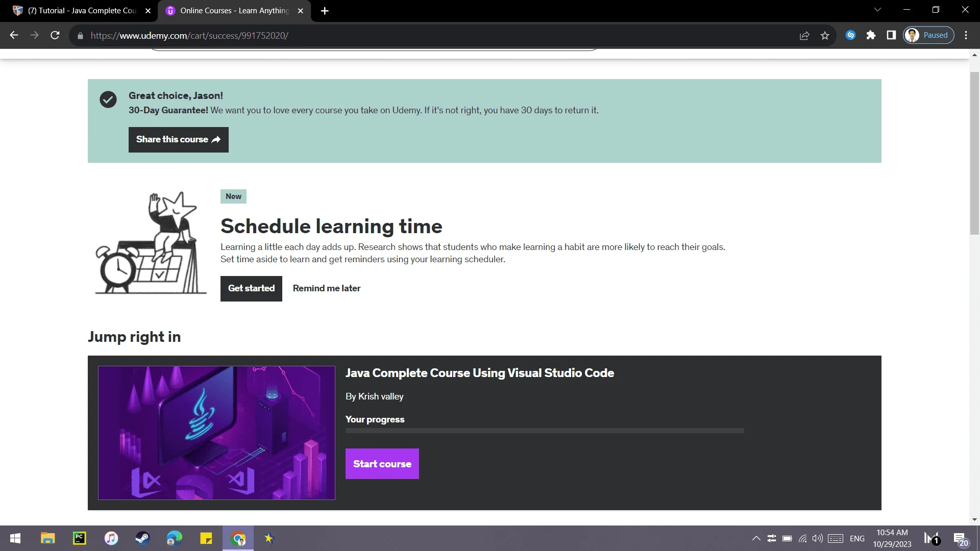This screenshot has width=980, height=551.
Task: Open Steam from the taskbar
Action: click(142, 538)
